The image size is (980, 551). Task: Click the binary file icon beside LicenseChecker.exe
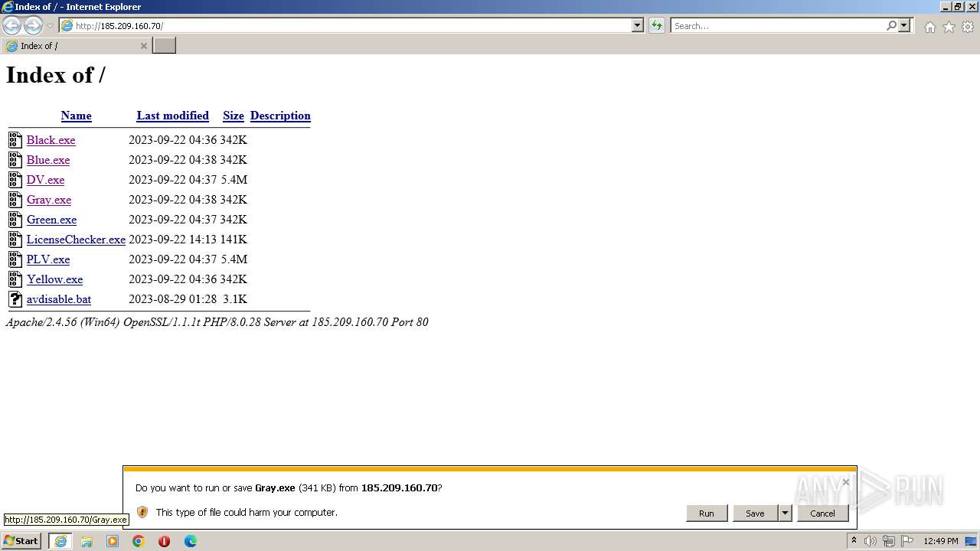click(x=15, y=239)
